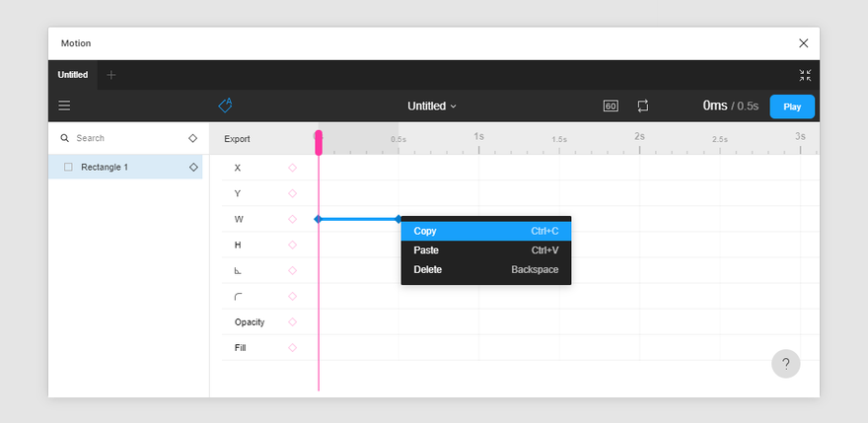This screenshot has height=423, width=868.
Task: Click the keyframe diamond next to Search
Action: (x=192, y=138)
